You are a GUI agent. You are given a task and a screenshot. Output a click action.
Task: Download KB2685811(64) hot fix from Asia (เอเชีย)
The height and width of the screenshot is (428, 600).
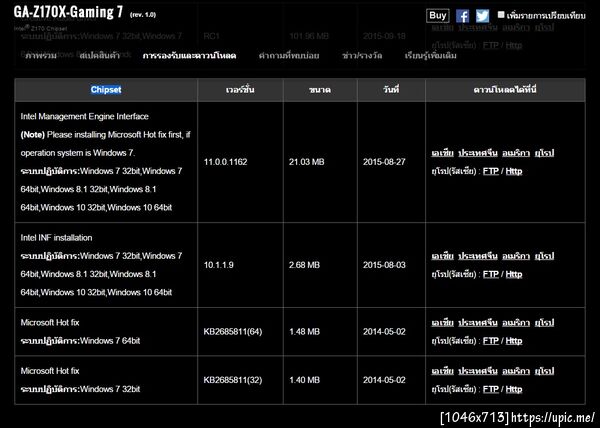[442, 322]
